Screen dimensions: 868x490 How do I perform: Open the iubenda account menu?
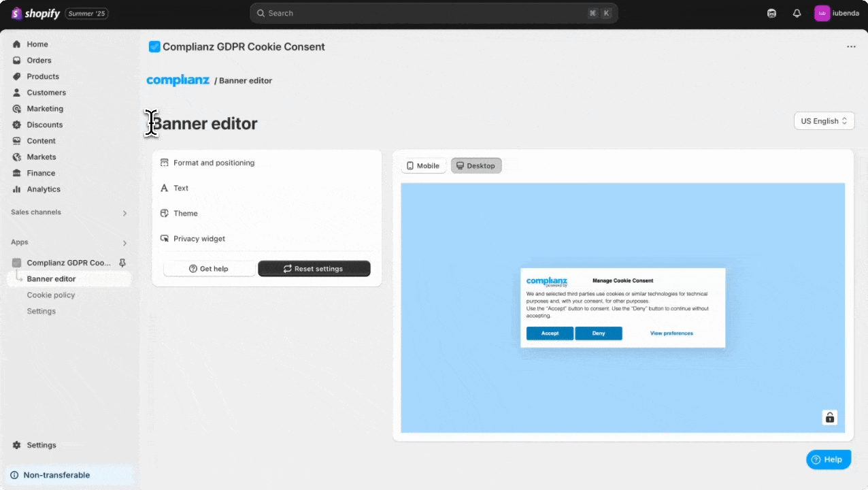click(837, 14)
